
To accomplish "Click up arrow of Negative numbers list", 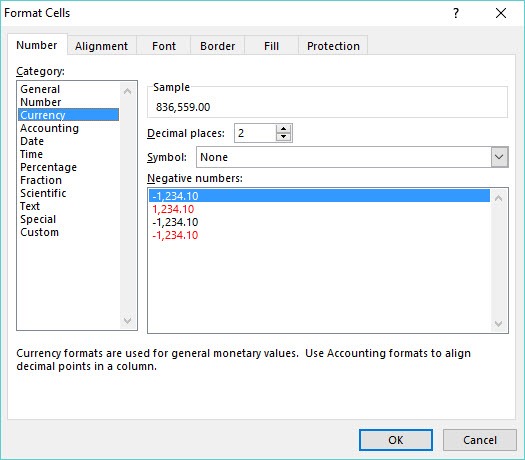I will pos(498,198).
